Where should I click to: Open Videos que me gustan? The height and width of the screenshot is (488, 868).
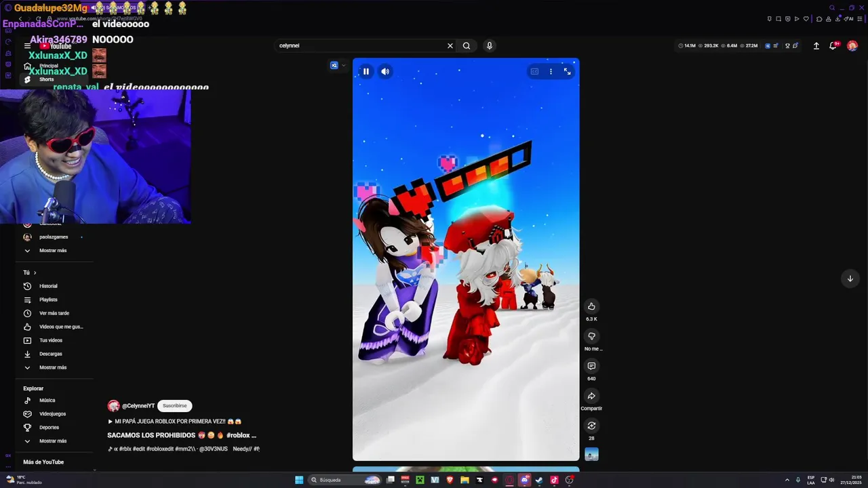(53, 327)
